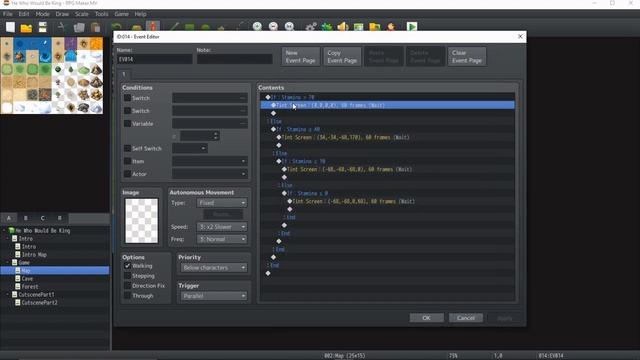This screenshot has width=640, height=360.
Task: Click the New Project toolbar icon
Action: 10,27
